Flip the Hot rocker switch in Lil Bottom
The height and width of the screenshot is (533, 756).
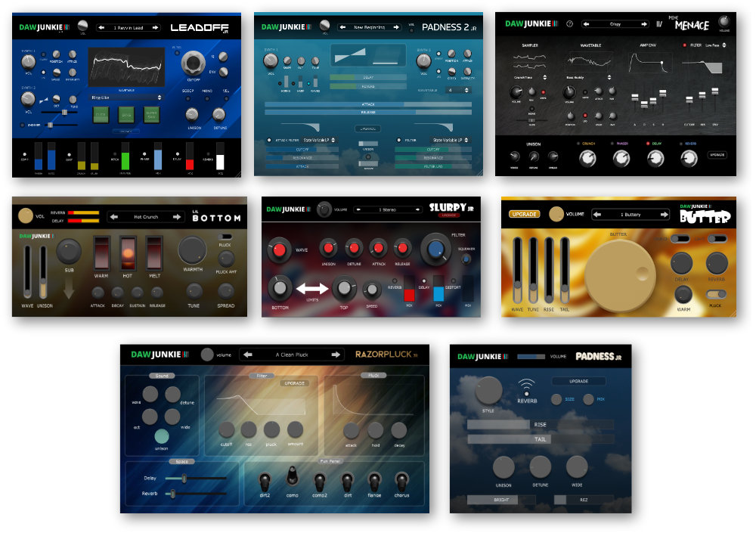coord(128,253)
